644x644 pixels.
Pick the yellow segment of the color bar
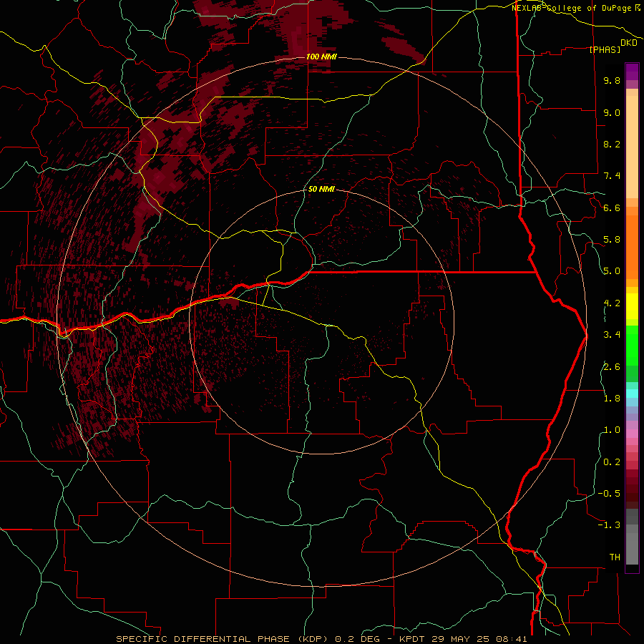click(x=632, y=306)
